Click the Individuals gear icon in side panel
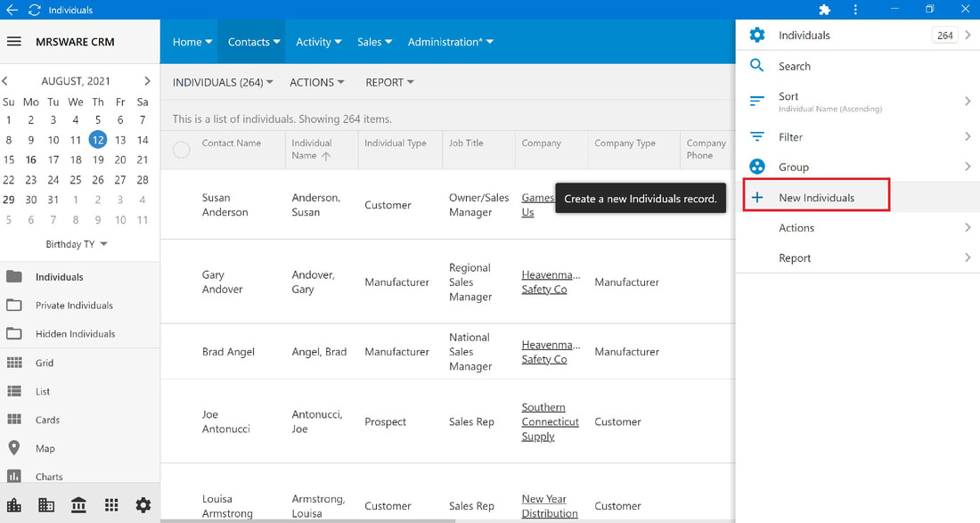The height and width of the screenshot is (523, 980). pos(757,35)
